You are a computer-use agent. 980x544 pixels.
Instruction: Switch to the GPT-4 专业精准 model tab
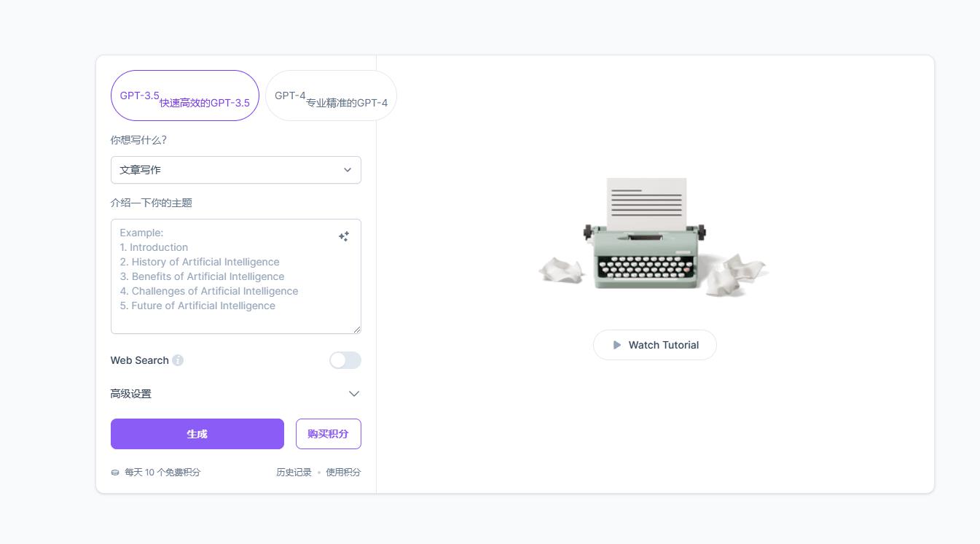point(331,96)
